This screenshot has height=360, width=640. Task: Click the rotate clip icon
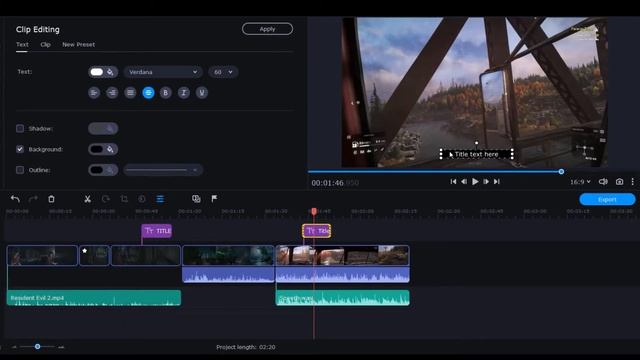106,199
